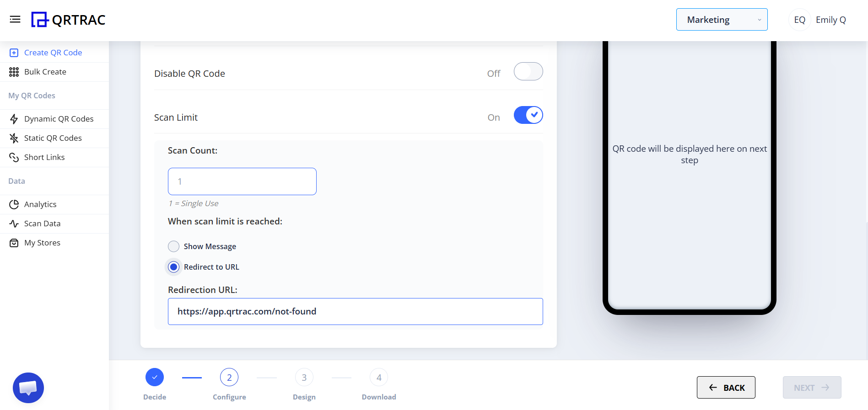The height and width of the screenshot is (410, 868).
Task: Open the Marketing workspace dropdown
Action: coord(722,19)
